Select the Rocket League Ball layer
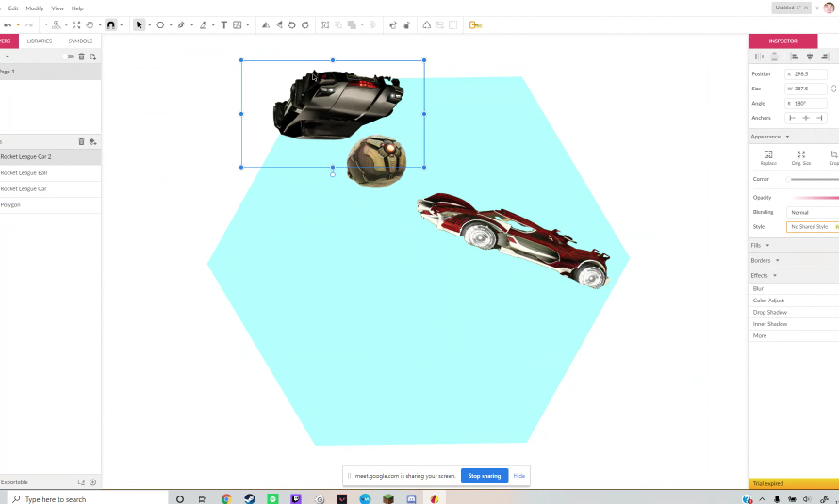839x504 pixels. pos(50,173)
